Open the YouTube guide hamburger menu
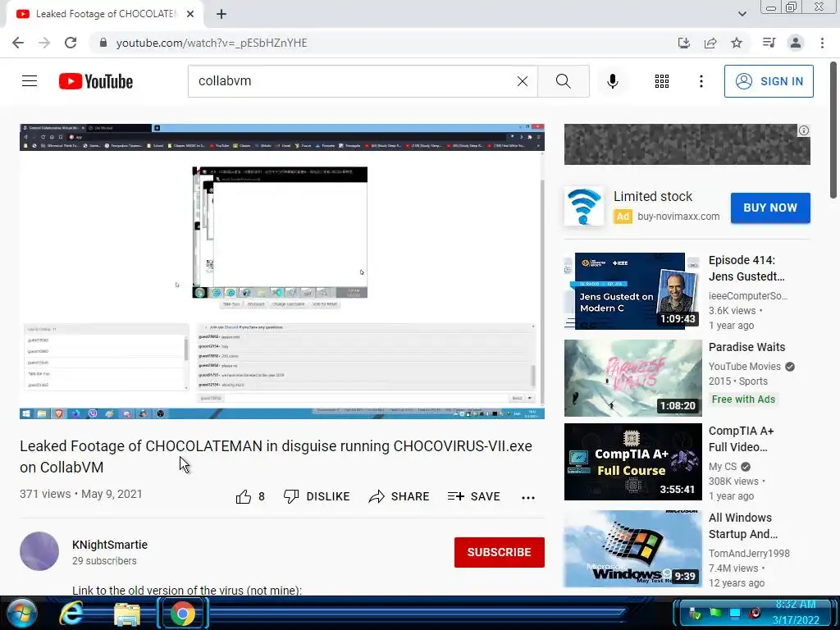The height and width of the screenshot is (630, 840). (30, 81)
